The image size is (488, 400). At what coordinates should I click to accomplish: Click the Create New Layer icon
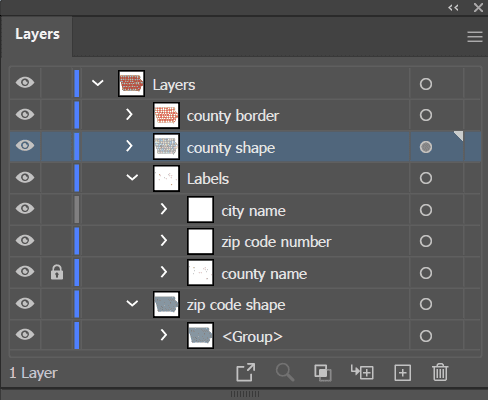pyautogui.click(x=402, y=372)
